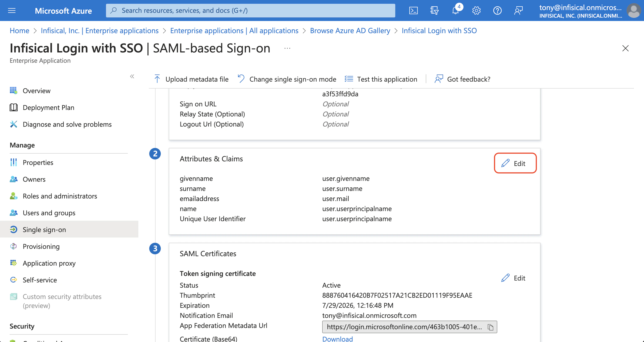Open Custom security attributes (preview)
This screenshot has height=342, width=644.
pyautogui.click(x=62, y=301)
